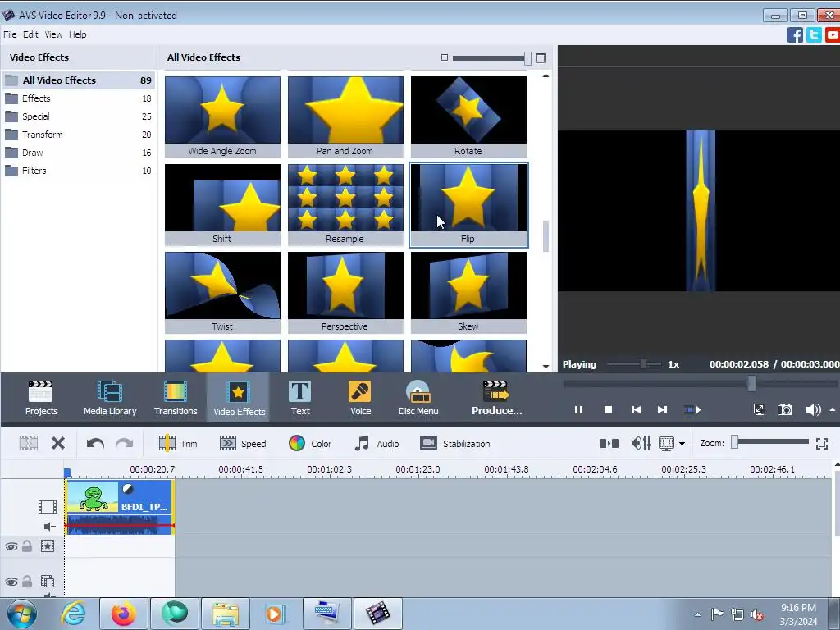Screen dimensions: 840x630
Task: Switch preview to full screen
Action: [x=759, y=410]
